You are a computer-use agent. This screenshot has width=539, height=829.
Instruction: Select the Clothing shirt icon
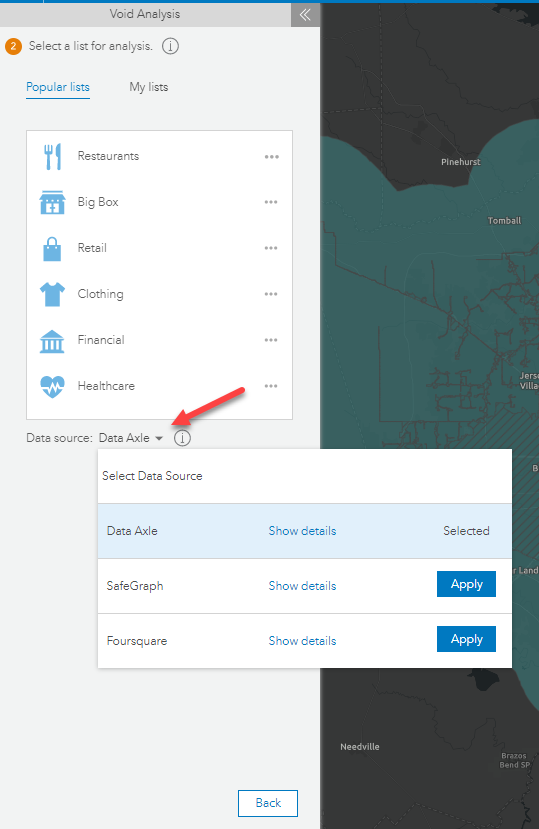click(52, 294)
